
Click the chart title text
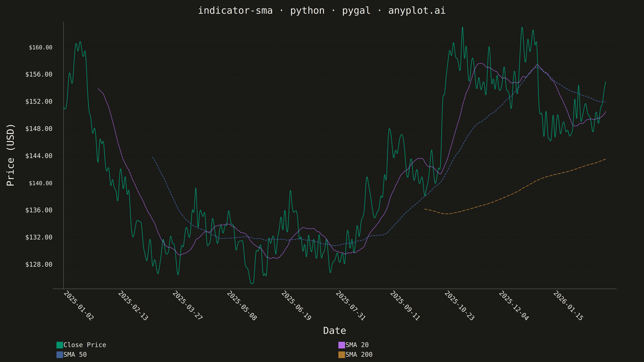pyautogui.click(x=322, y=11)
